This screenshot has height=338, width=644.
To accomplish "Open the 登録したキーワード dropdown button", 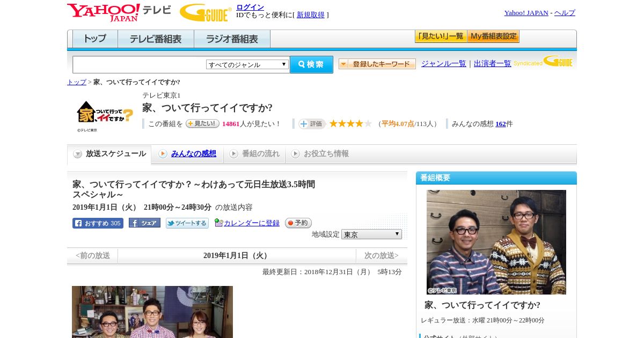I will pyautogui.click(x=377, y=64).
